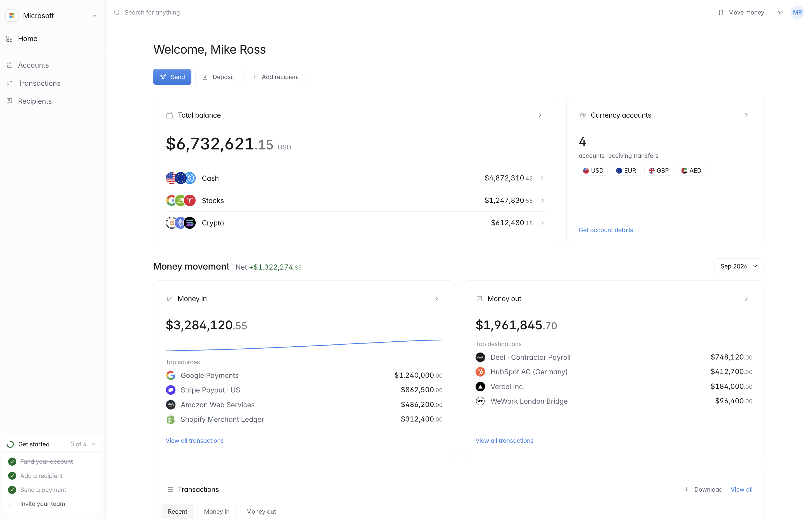Click the WeWork London Bridge logo
This screenshot has width=812, height=519.
click(x=480, y=401)
